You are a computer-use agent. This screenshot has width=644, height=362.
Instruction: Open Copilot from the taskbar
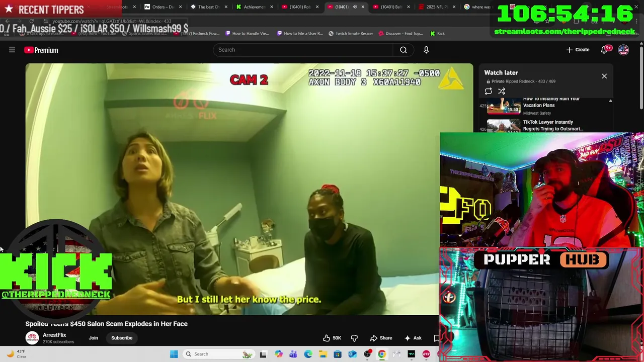pyautogui.click(x=279, y=354)
